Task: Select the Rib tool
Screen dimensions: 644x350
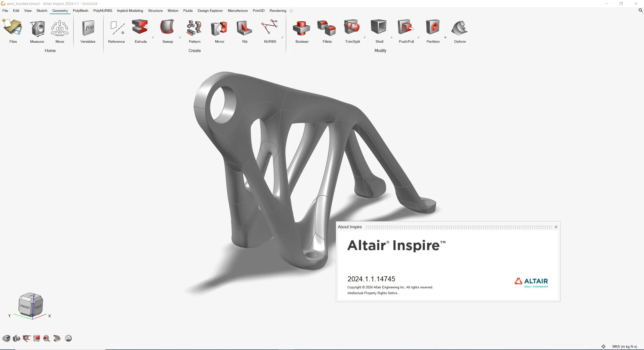Action: (244, 28)
